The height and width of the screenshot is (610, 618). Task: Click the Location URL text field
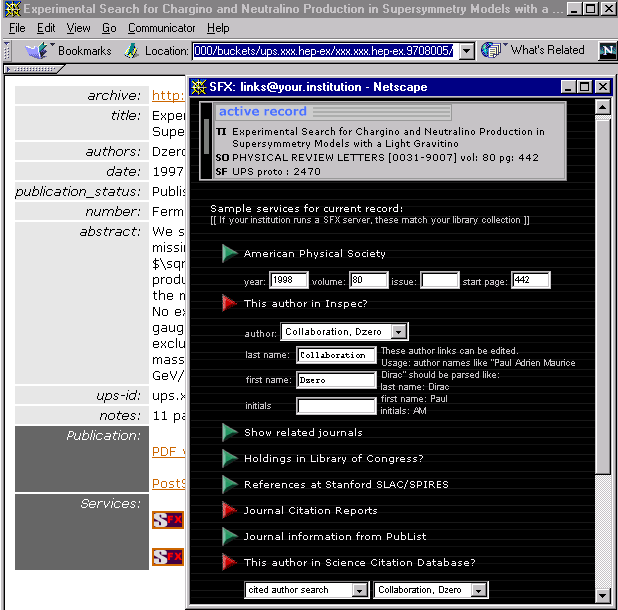click(326, 51)
